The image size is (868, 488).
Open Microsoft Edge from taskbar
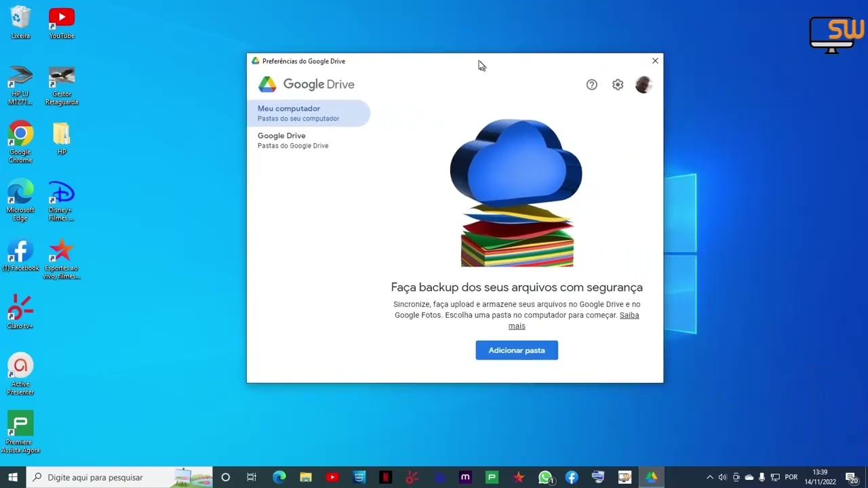pyautogui.click(x=279, y=477)
